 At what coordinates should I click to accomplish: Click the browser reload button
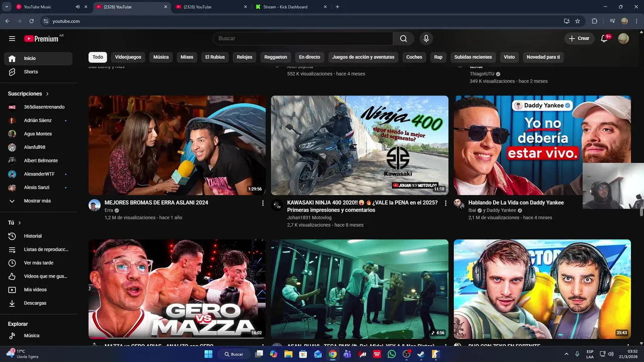click(31, 21)
